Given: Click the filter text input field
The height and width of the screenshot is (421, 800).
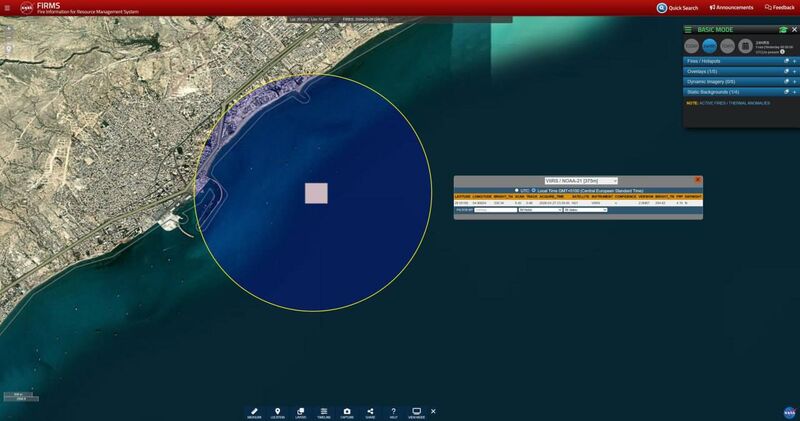Looking at the screenshot, I should (x=494, y=210).
